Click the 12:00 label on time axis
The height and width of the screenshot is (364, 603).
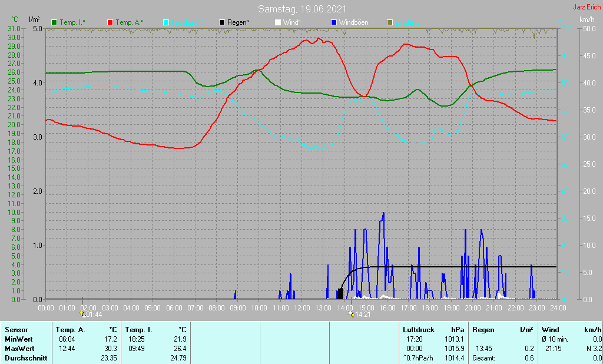[x=302, y=307]
